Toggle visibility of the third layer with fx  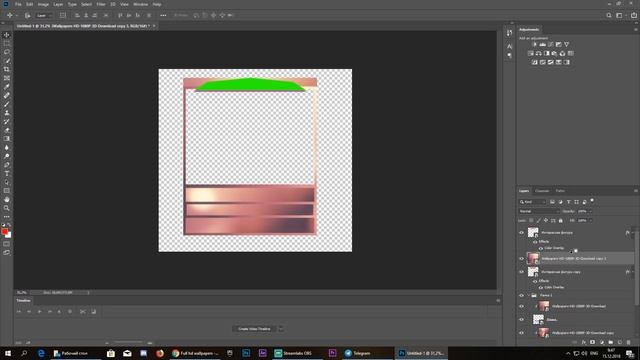coord(521,272)
